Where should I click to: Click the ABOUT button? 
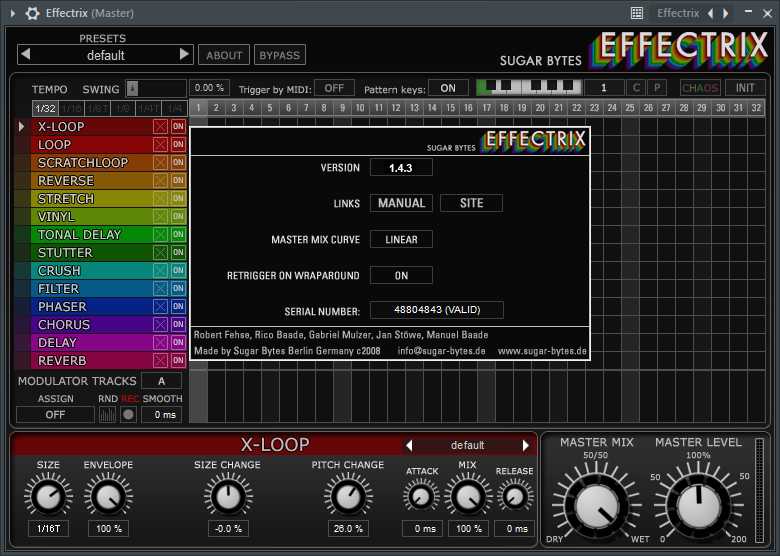224,55
